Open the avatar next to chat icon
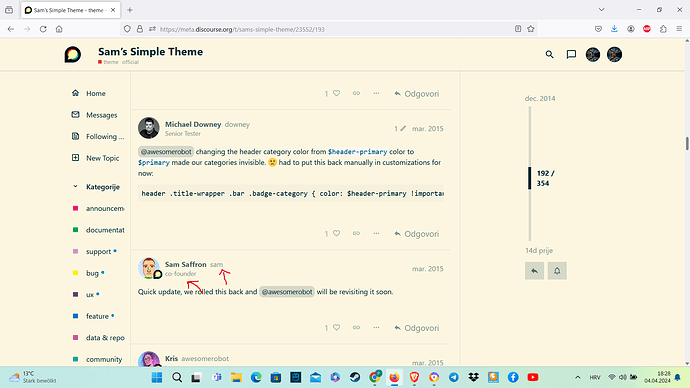 [x=593, y=55]
